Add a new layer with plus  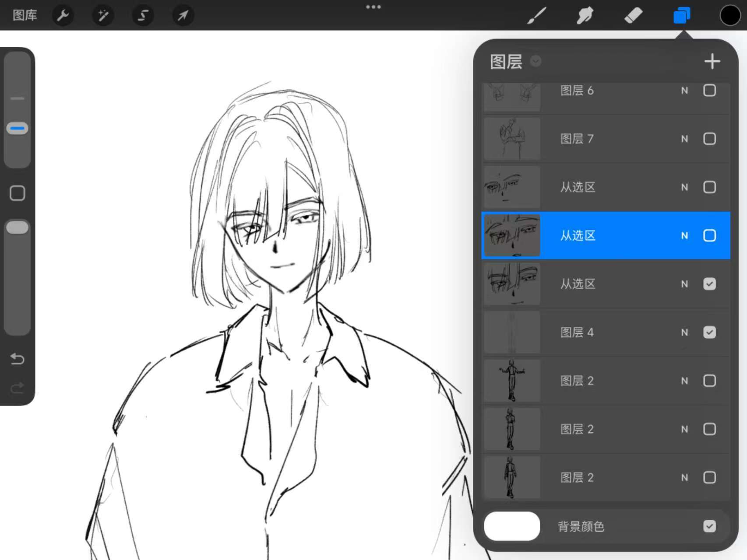click(712, 61)
